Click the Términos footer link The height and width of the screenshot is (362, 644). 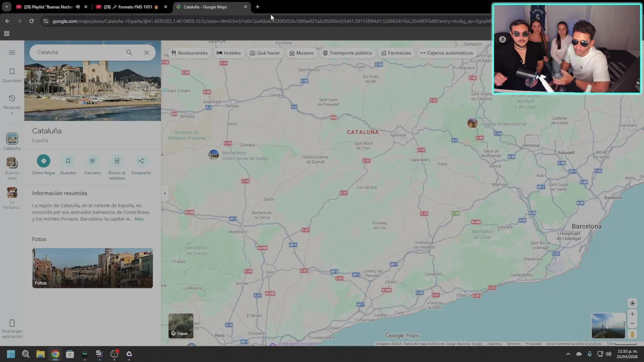click(514, 344)
